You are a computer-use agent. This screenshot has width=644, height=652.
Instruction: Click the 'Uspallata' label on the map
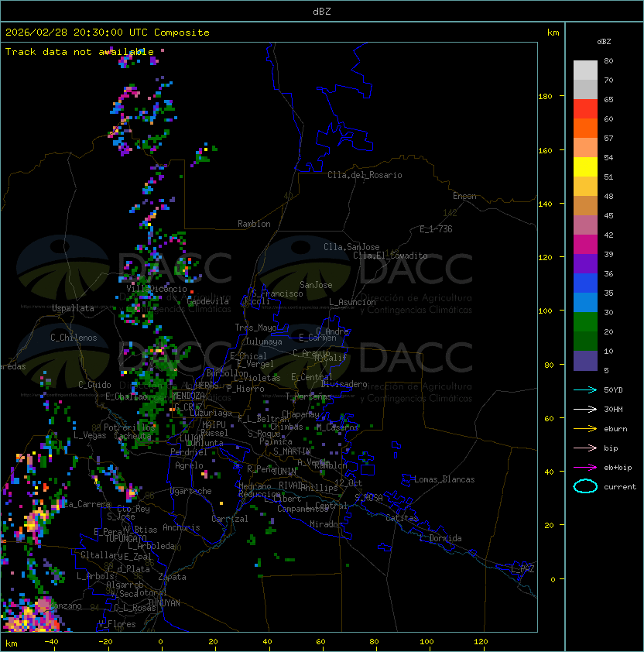73,308
